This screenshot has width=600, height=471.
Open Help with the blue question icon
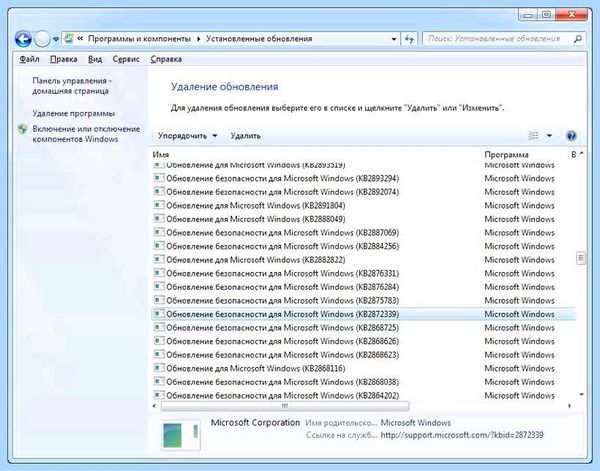571,136
